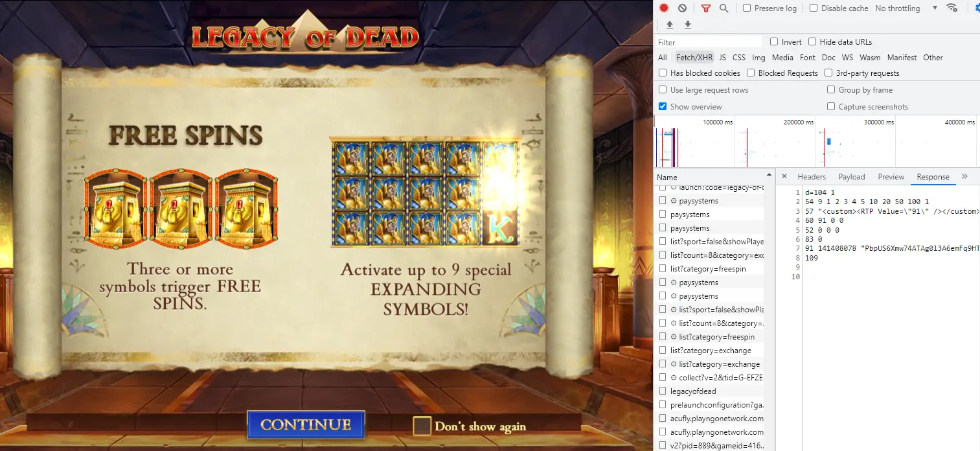Open the Payload tab
The height and width of the screenshot is (451, 980).
(x=852, y=177)
